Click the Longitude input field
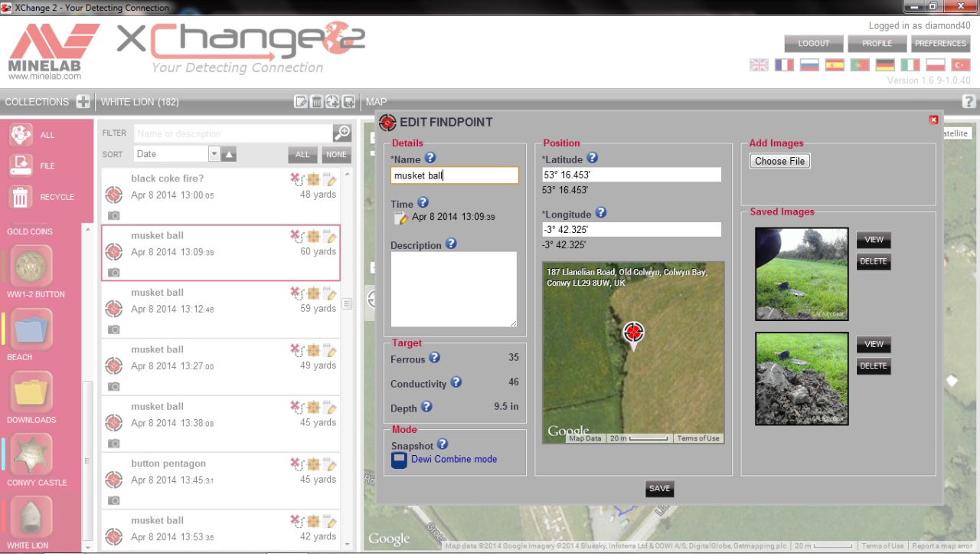This screenshot has height=554, width=980. (632, 230)
